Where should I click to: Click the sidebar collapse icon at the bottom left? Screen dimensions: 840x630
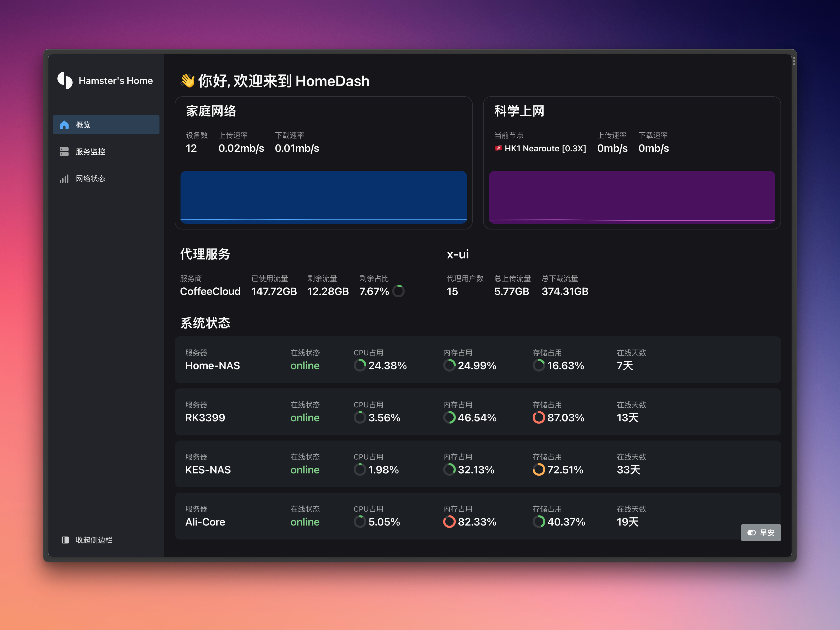[x=65, y=540]
